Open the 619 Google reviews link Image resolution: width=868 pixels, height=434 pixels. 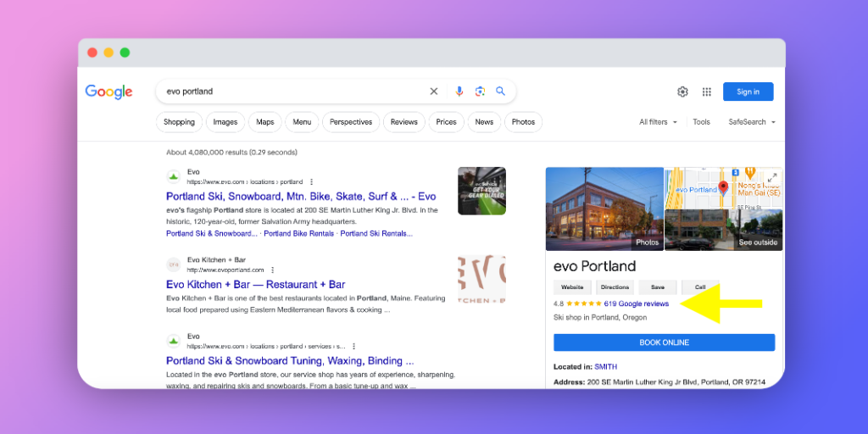[x=636, y=303]
